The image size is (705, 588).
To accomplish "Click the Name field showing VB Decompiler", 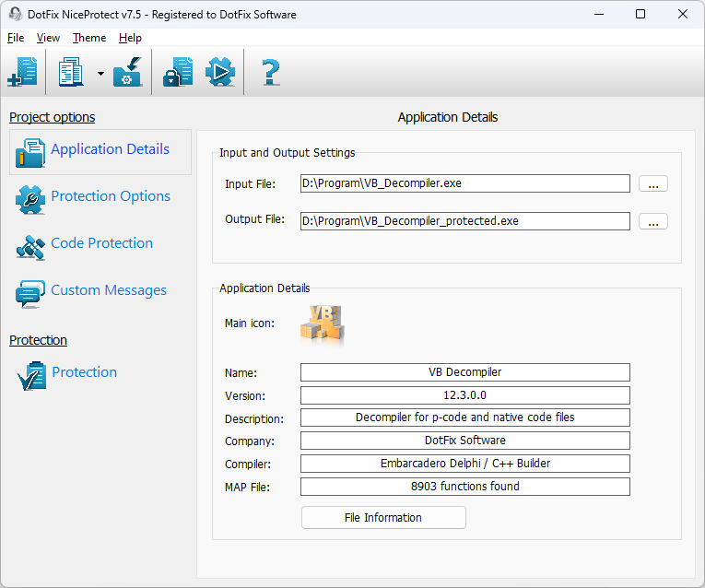I will tap(464, 372).
